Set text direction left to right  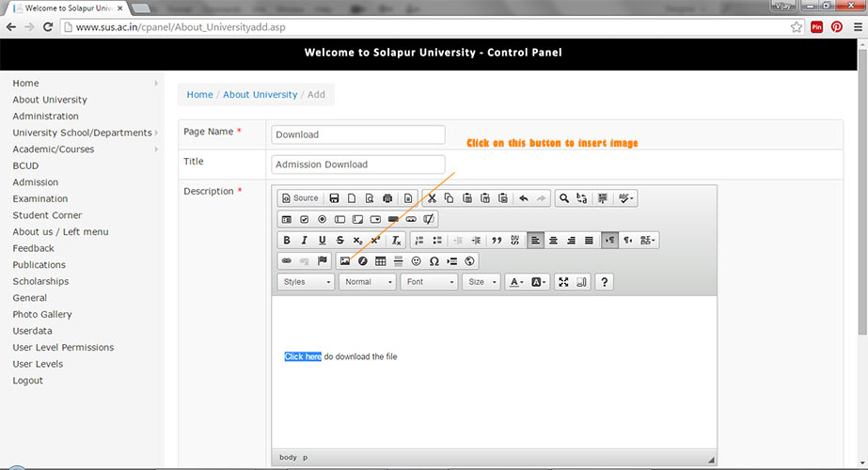(x=609, y=241)
